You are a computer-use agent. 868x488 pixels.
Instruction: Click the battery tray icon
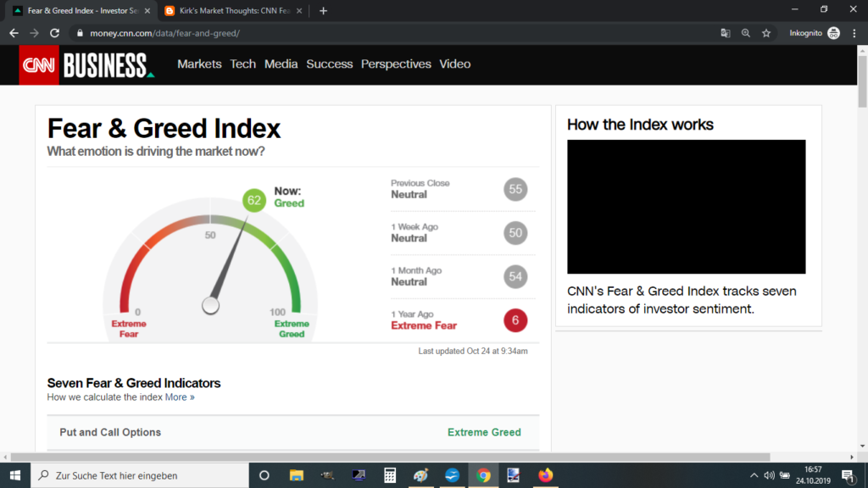[x=784, y=475]
